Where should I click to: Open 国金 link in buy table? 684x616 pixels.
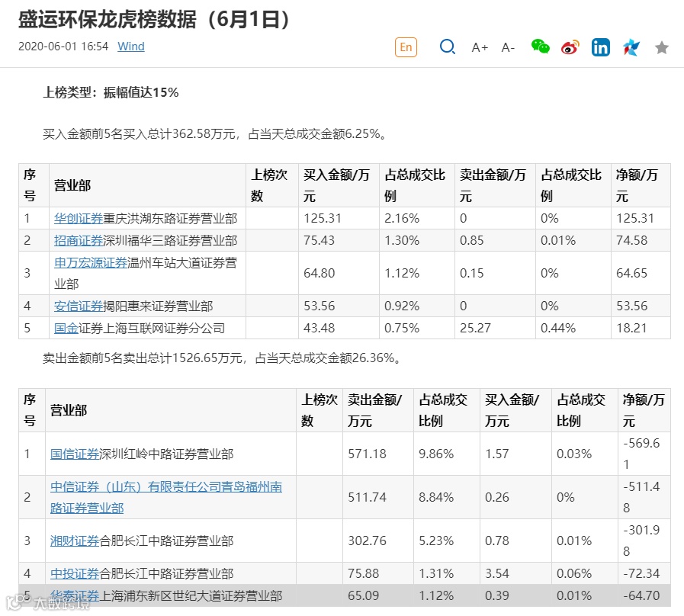(x=66, y=328)
